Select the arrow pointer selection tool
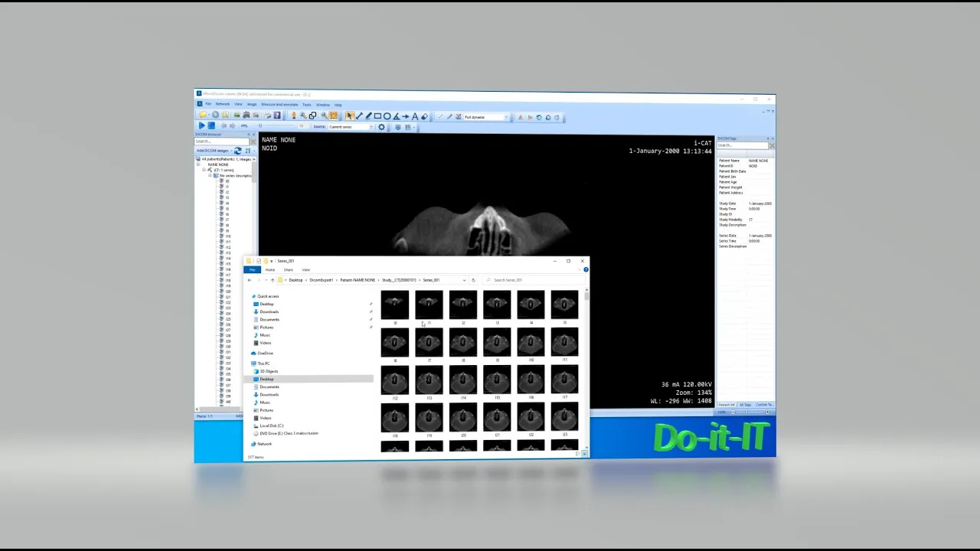Viewport: 980px width, 551px height. point(349,116)
